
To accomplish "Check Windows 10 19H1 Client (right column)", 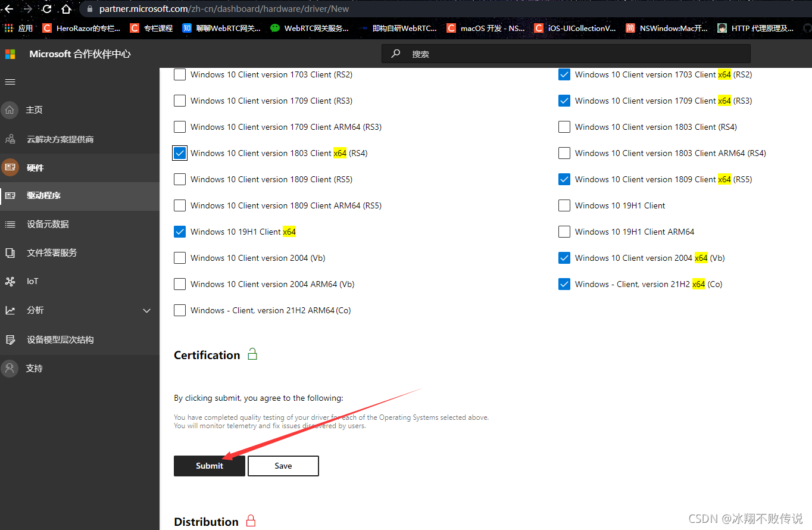I will pos(564,205).
